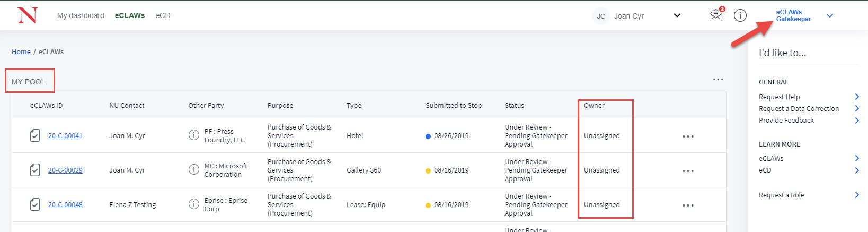The height and width of the screenshot is (232, 868).
Task: Click eCD link under Learn More
Action: (765, 170)
